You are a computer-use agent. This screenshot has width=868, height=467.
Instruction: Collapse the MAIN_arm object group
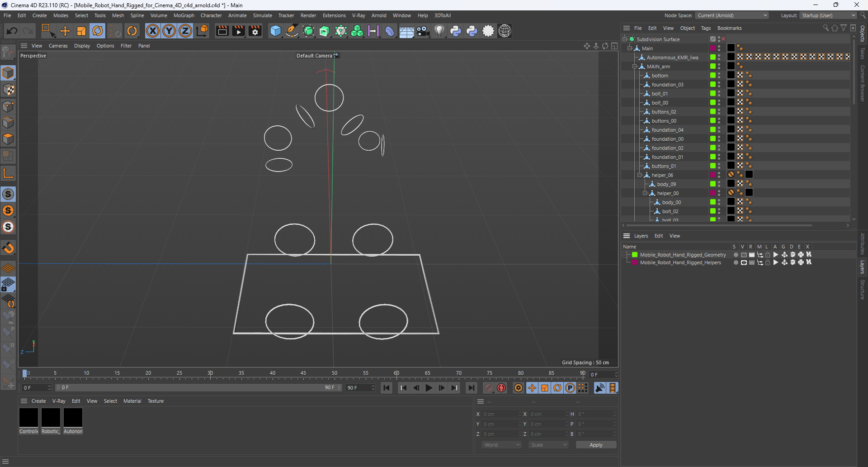[635, 66]
